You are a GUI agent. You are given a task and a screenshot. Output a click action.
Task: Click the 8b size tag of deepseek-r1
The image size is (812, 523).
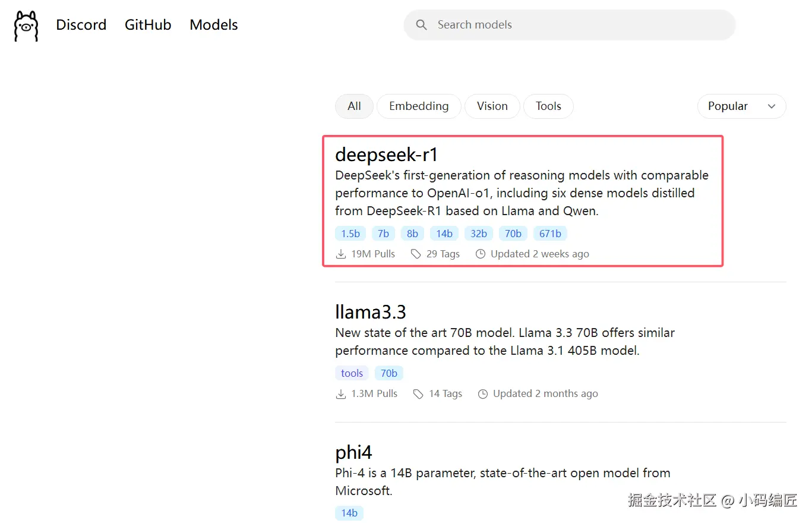click(412, 234)
